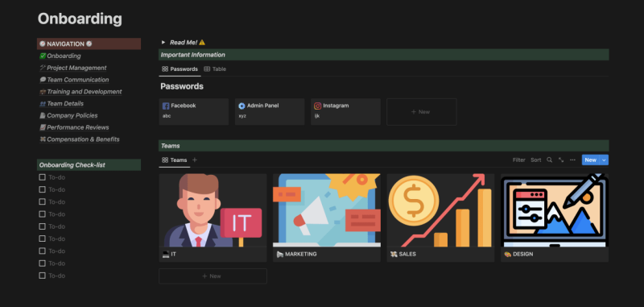Click the Facebook logo icon

pos(166,106)
